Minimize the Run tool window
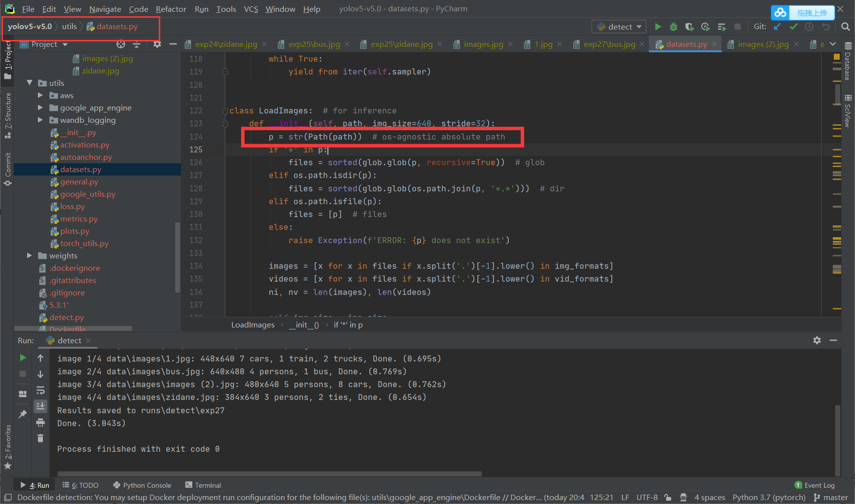Viewport: 855px width, 504px height. 833,340
